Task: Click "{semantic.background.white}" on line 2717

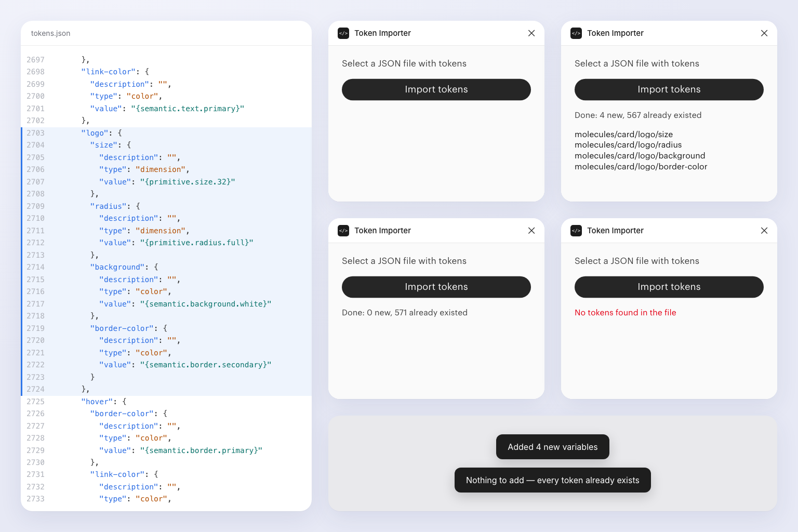Action: (206, 304)
